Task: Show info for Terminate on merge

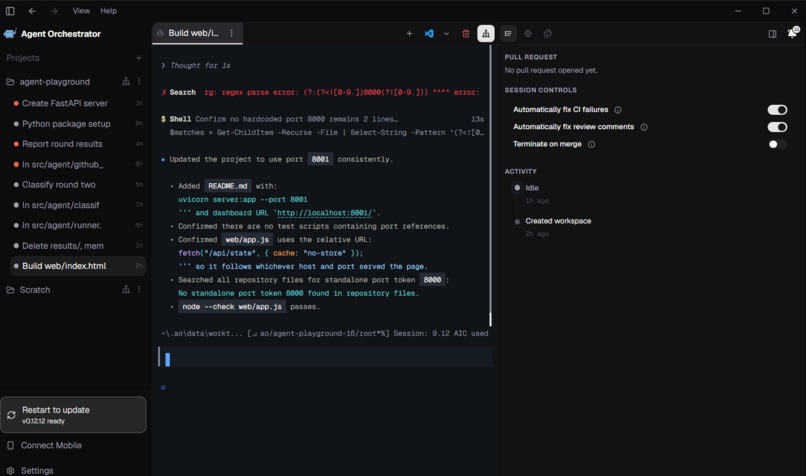Action: coord(592,144)
